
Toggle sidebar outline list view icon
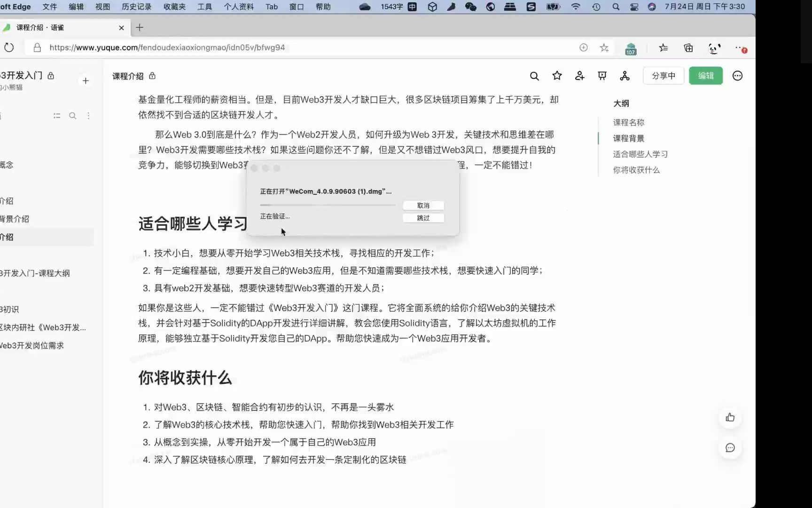click(x=57, y=116)
